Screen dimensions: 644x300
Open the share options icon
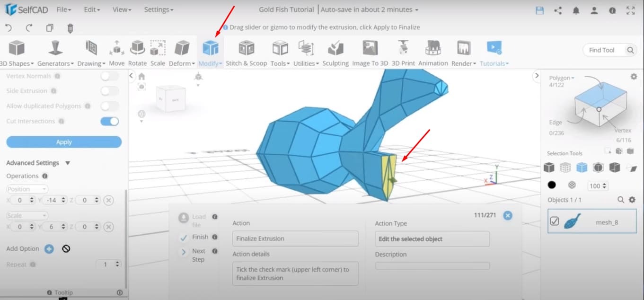[x=557, y=10]
